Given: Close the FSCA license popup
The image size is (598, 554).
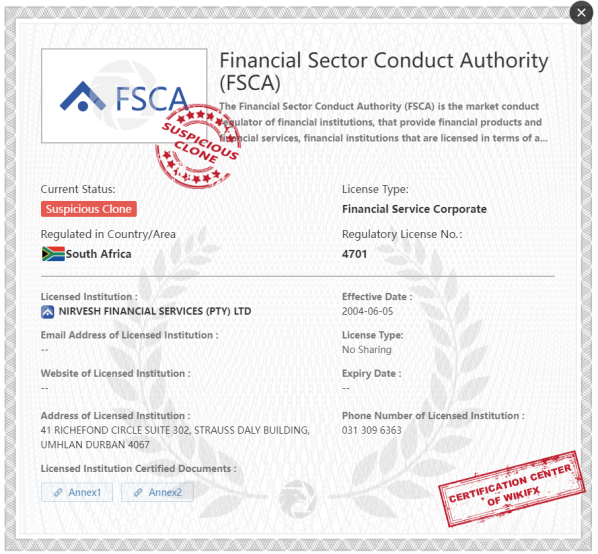Looking at the screenshot, I should pos(581,13).
